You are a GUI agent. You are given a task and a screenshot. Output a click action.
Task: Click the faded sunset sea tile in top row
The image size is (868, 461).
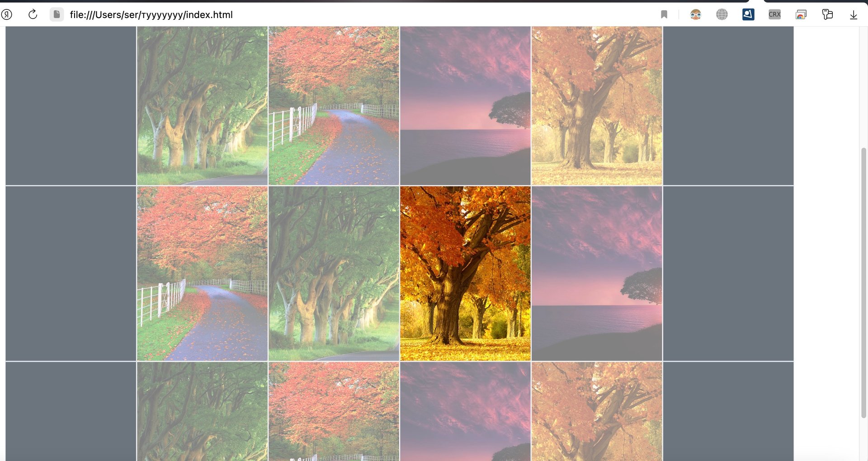[465, 104]
